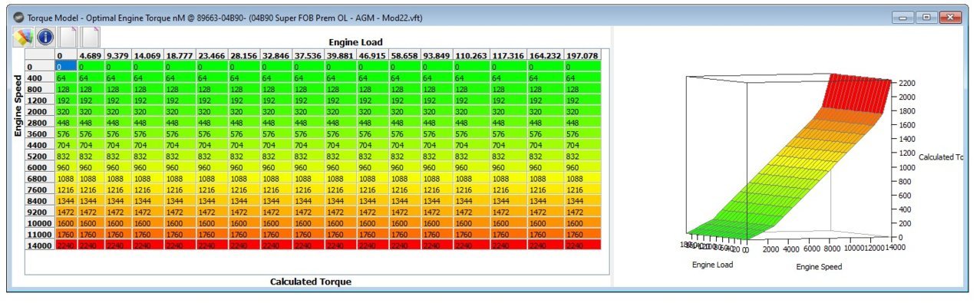Click the highlighted cell at row 0, column 0
The height and width of the screenshot is (303, 980).
[x=65, y=67]
